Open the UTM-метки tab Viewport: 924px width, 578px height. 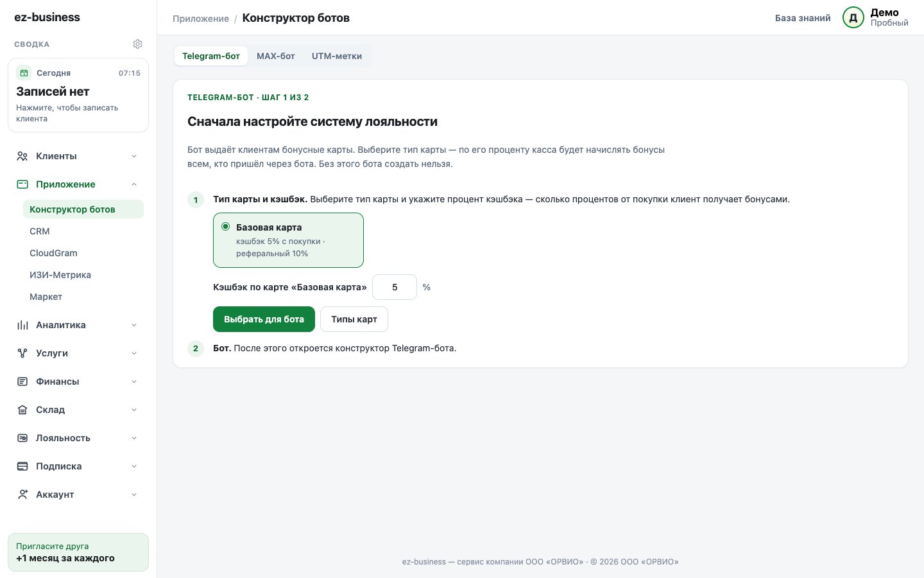pos(337,56)
